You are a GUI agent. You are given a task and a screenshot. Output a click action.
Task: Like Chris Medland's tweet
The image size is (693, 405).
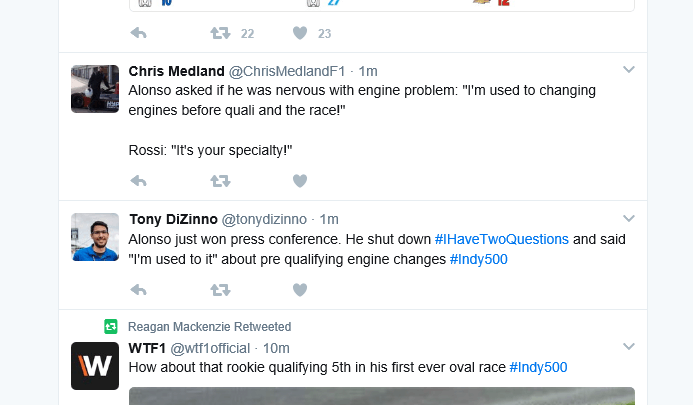click(x=299, y=181)
